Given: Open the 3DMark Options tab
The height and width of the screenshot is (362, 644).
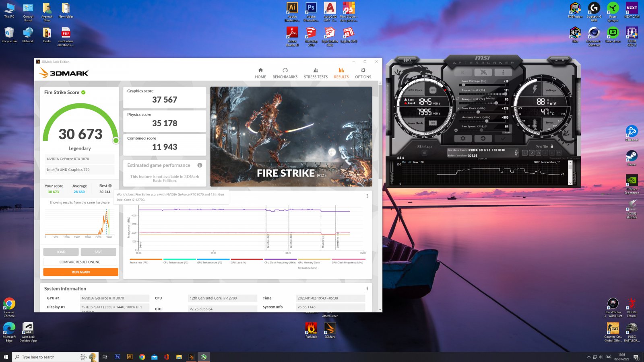Looking at the screenshot, I should click(363, 73).
